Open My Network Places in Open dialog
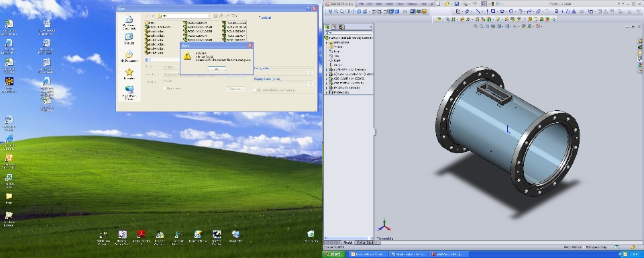644x258 pixels. (x=129, y=92)
